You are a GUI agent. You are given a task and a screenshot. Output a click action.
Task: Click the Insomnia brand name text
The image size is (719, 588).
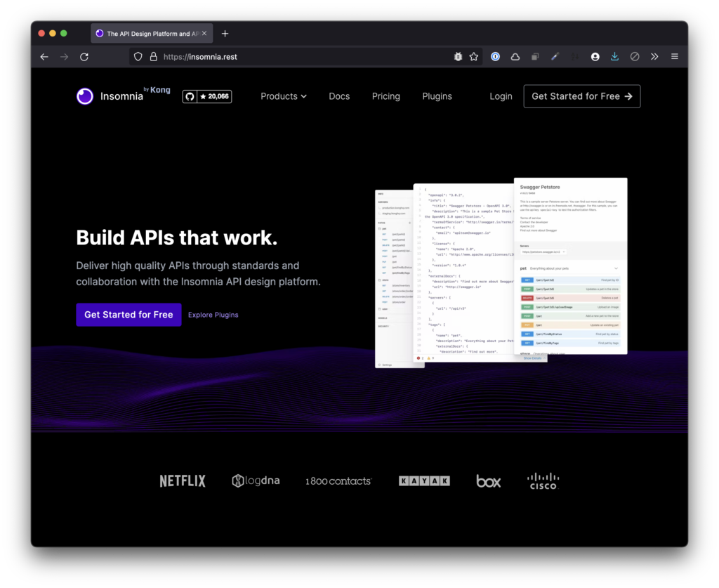(121, 96)
